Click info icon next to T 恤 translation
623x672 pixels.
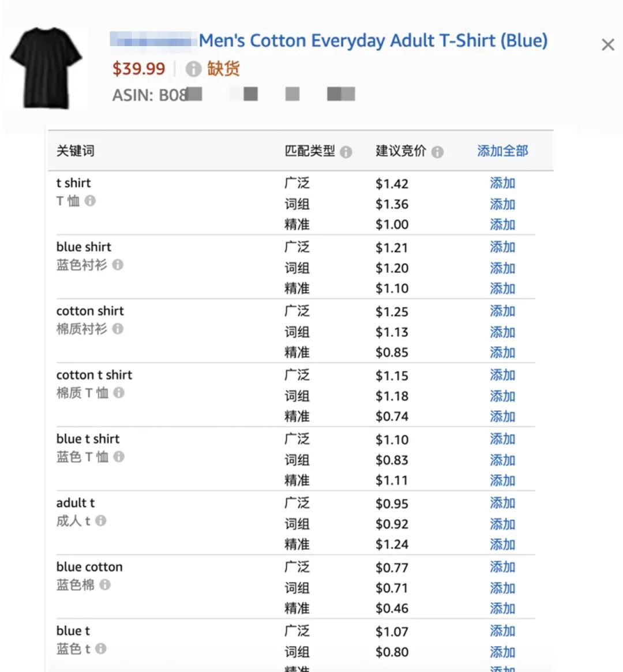[91, 201]
